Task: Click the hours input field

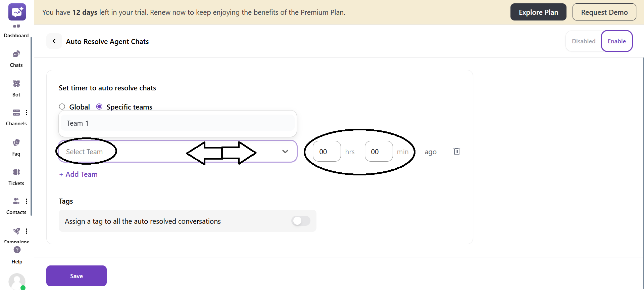Action: pos(327,152)
